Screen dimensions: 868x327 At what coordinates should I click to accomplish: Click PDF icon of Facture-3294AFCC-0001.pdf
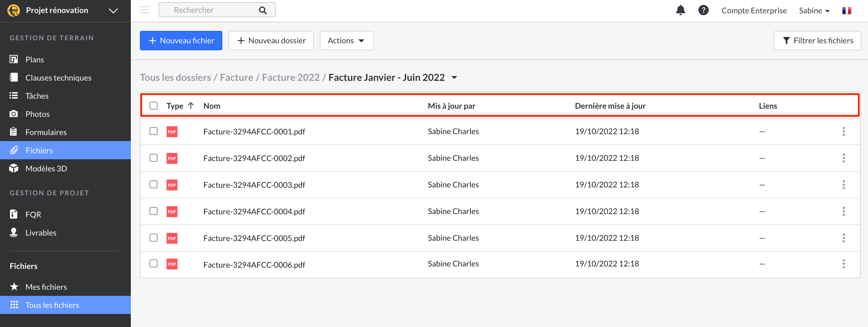[x=172, y=131]
